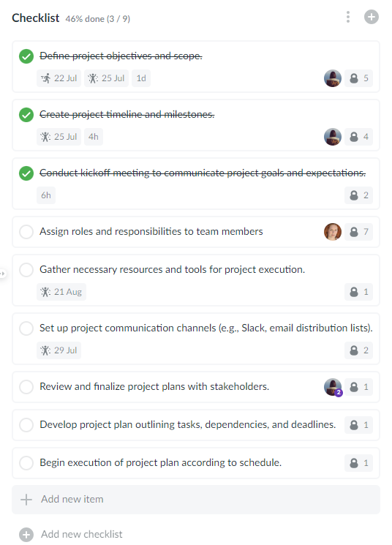Uncheck Create project timeline and milestones

tap(26, 115)
